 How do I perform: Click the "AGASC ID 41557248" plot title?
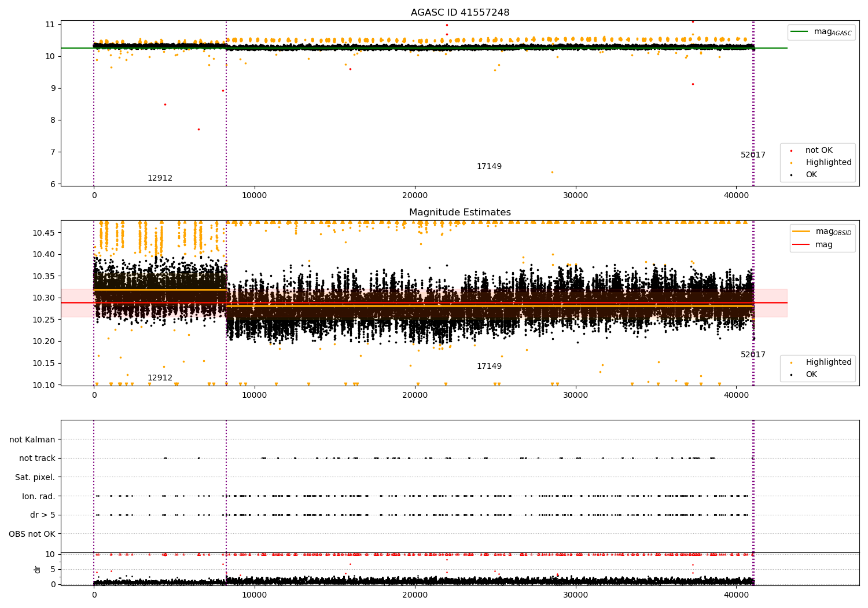coord(460,13)
